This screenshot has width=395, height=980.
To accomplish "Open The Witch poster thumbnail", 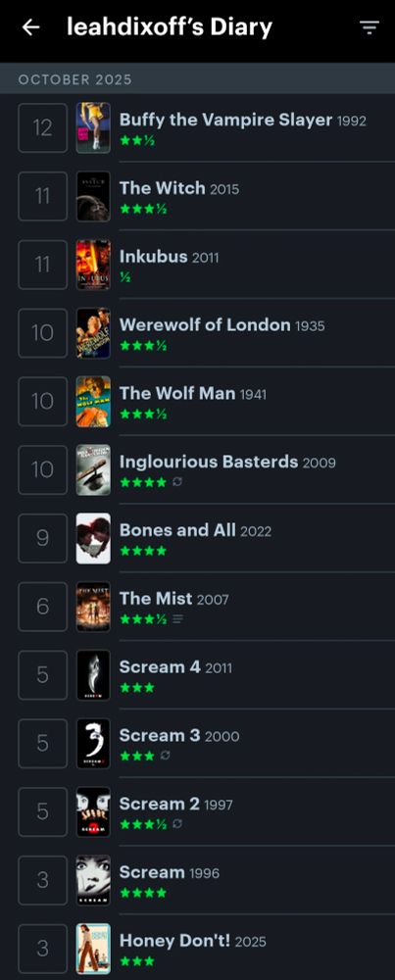I will coord(93,196).
